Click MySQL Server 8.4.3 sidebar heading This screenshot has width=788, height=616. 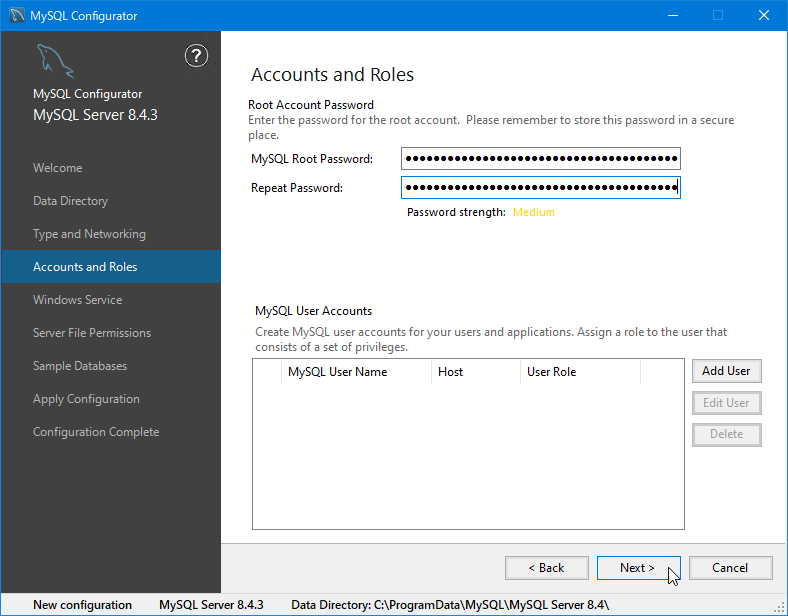click(95, 115)
